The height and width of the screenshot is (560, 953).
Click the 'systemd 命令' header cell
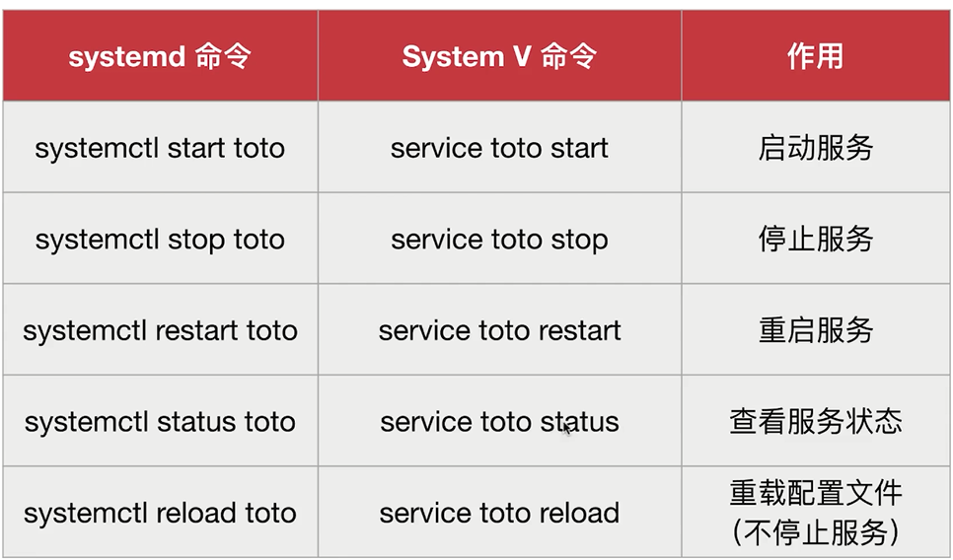pos(161,56)
